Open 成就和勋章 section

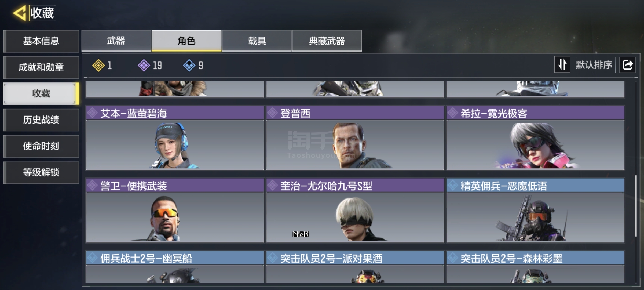[41, 67]
